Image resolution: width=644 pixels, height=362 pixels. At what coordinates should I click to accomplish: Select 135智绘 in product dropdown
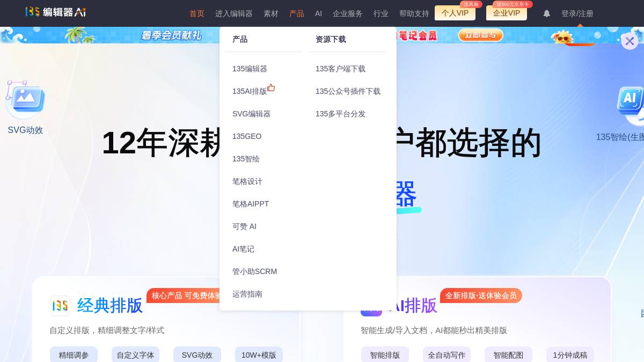pyautogui.click(x=246, y=159)
